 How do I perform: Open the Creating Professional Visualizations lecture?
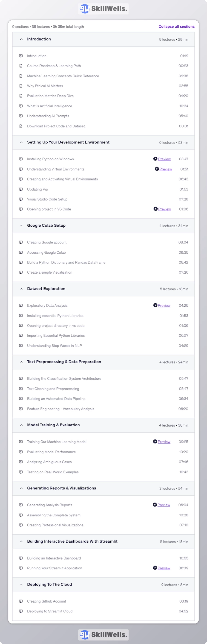click(55, 525)
